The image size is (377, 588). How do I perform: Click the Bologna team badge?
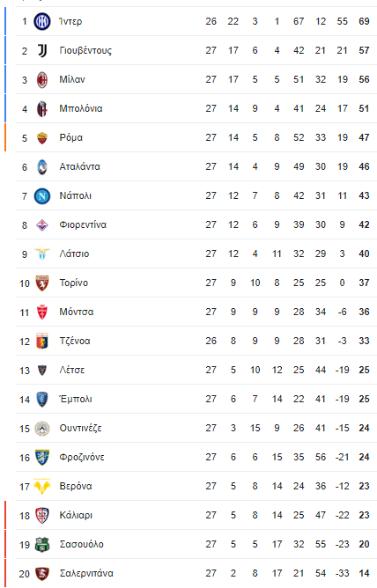(42, 109)
